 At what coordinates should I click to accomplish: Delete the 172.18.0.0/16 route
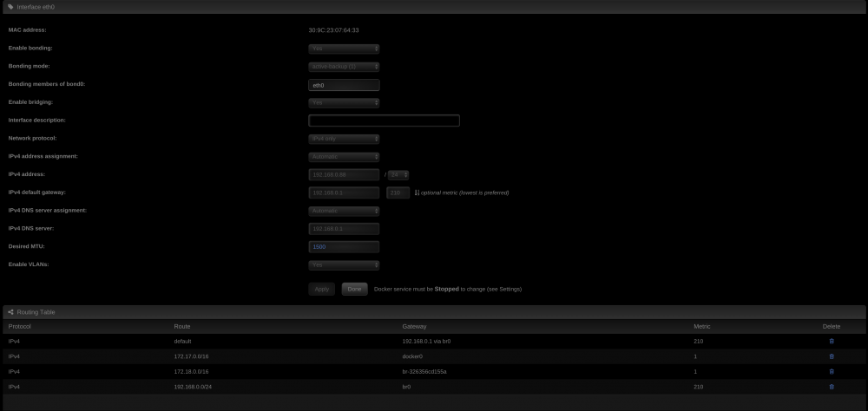click(832, 372)
